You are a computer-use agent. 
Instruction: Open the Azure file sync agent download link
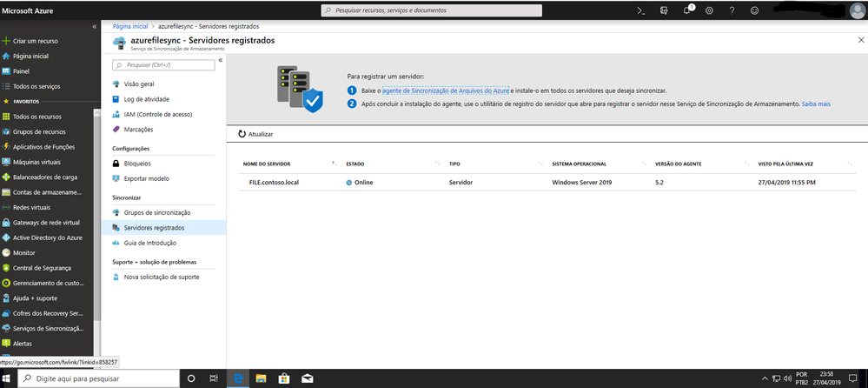coord(446,90)
